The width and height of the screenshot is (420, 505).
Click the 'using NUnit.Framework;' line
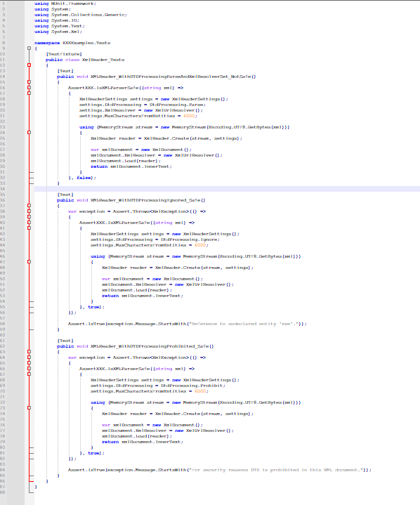[65, 4]
